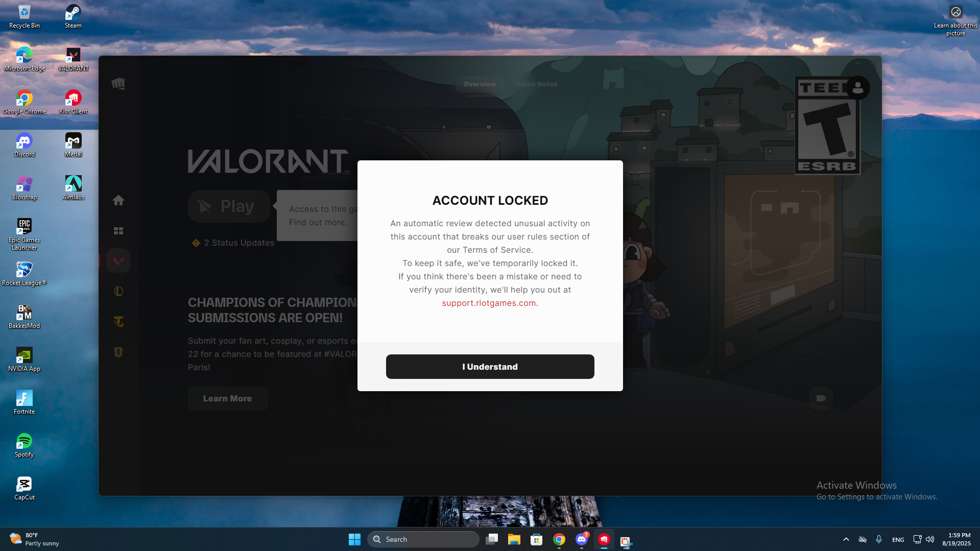Open File Explorer from the taskbar
This screenshot has width=980, height=551.
(514, 539)
